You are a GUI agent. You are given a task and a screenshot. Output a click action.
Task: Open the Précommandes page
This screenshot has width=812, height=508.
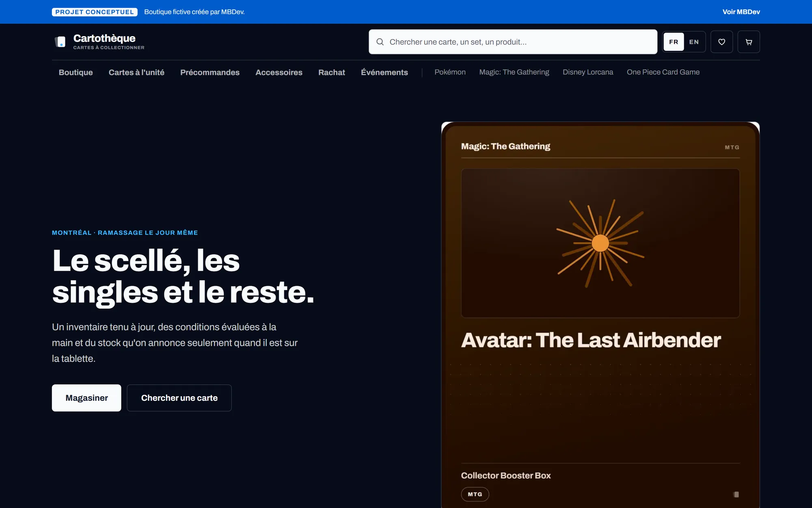coord(210,72)
